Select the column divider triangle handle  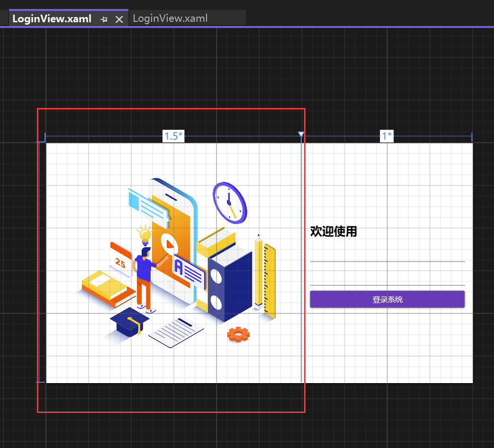click(301, 134)
